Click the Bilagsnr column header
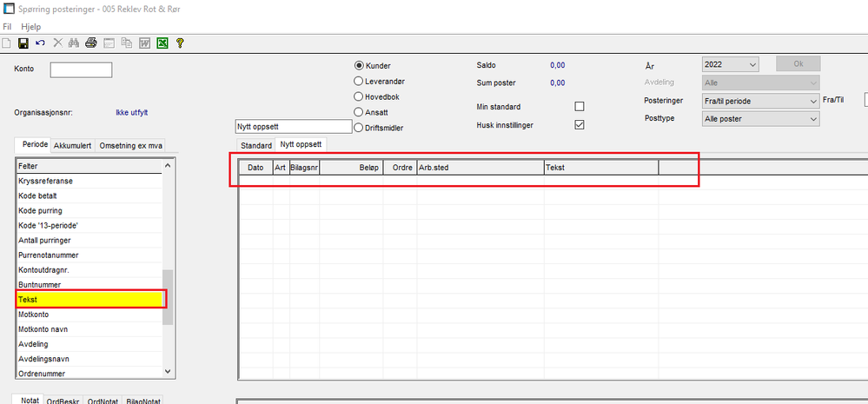Image resolution: width=868 pixels, height=404 pixels. tap(304, 168)
